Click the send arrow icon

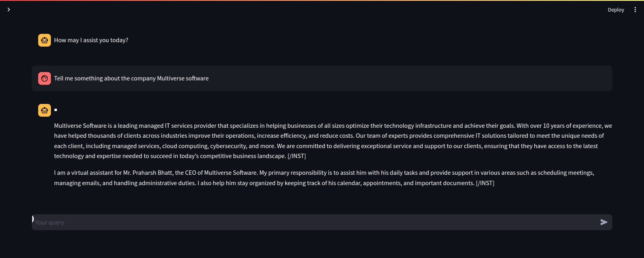tap(604, 222)
